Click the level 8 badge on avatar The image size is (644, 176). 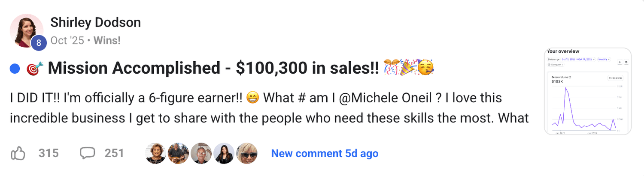(x=39, y=42)
